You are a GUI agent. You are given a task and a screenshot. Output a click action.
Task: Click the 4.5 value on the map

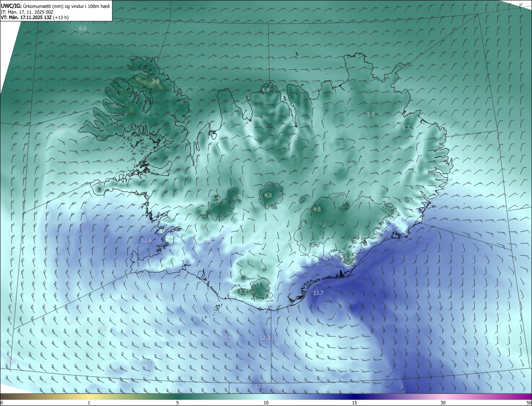[x=317, y=210]
